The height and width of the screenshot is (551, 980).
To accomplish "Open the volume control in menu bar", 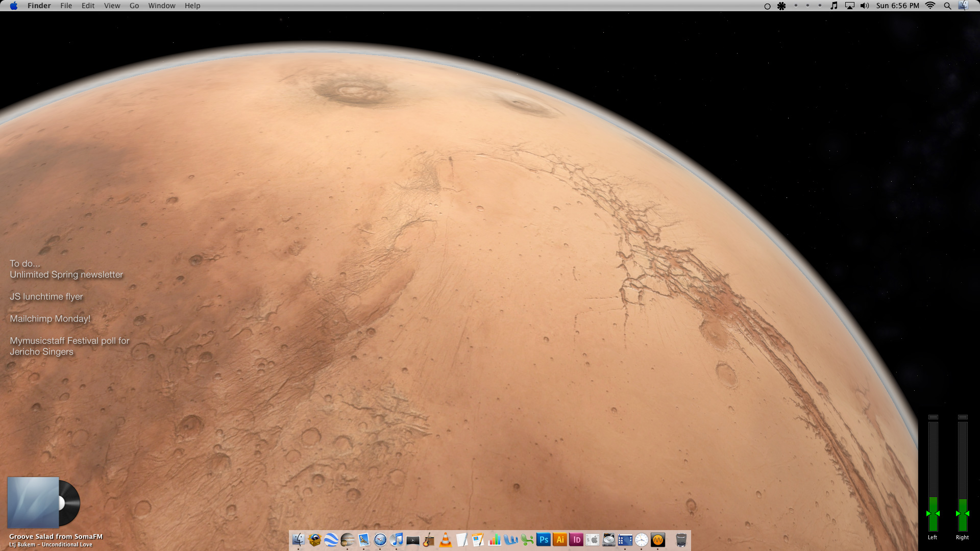I will (x=864, y=6).
